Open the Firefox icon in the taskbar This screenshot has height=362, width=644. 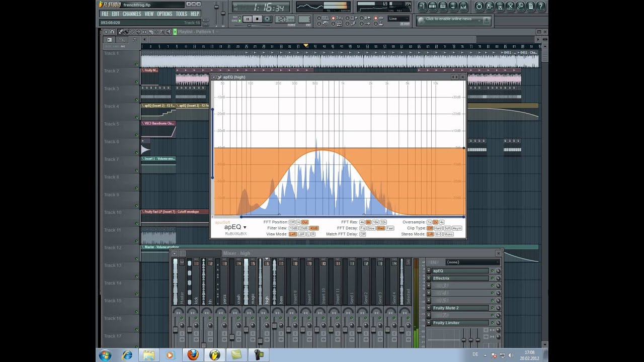[x=193, y=355]
